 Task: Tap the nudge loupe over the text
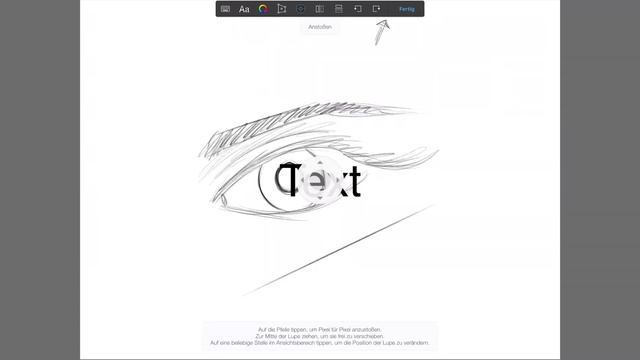click(320, 180)
